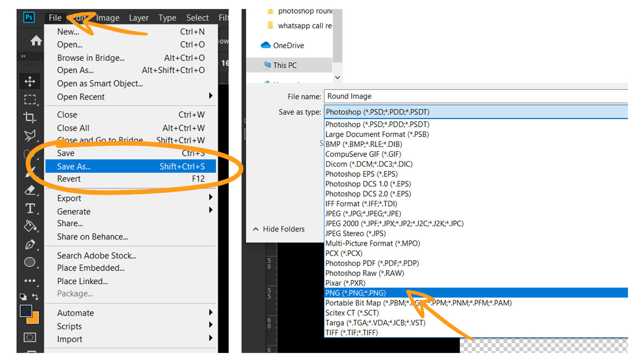This screenshot has height=362, width=644.
Task: Select the Polygonal Lasso tool
Action: (x=30, y=136)
